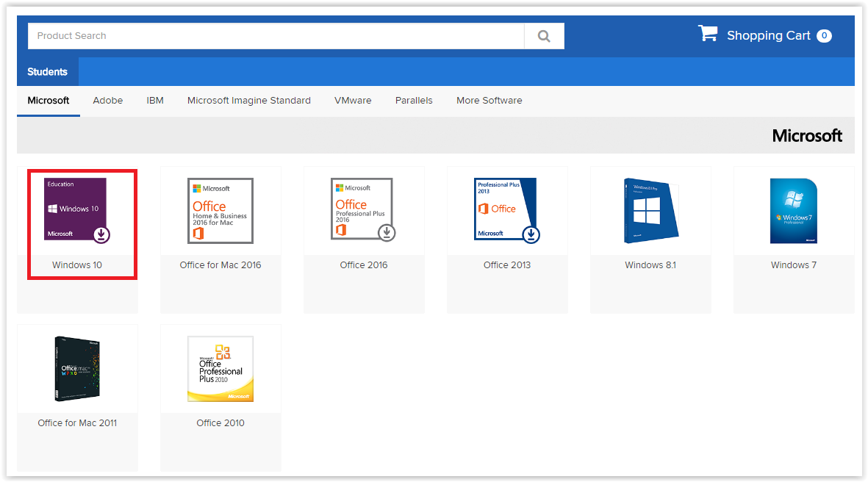Click the Office 2016 product title
Image resolution: width=868 pixels, height=482 pixels.
pyautogui.click(x=364, y=265)
